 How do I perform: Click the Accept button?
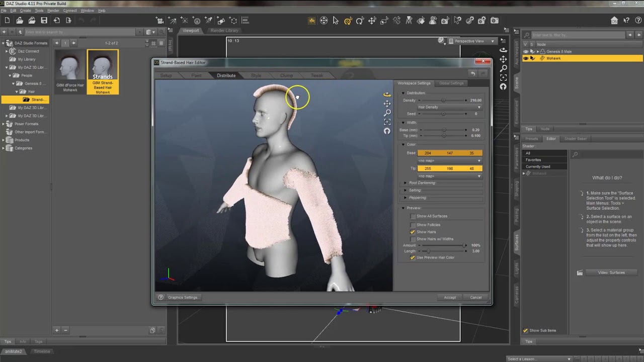tap(450, 298)
